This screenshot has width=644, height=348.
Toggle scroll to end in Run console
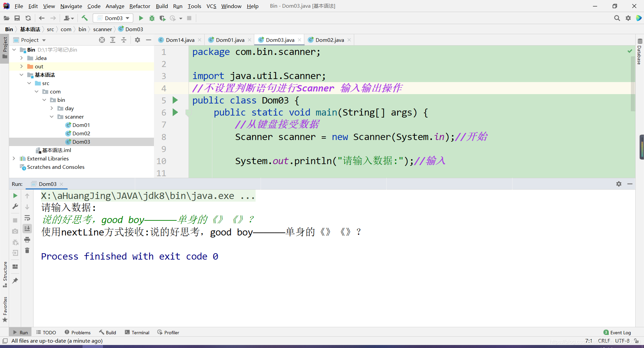(x=27, y=228)
